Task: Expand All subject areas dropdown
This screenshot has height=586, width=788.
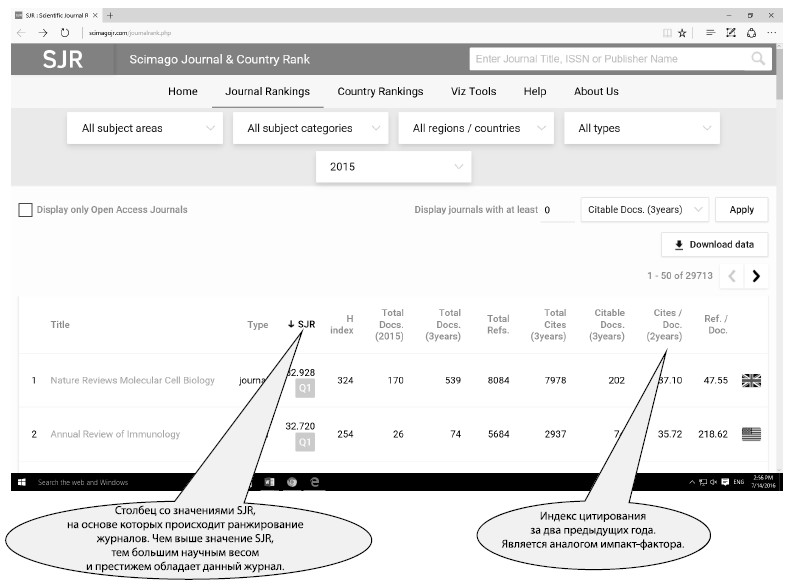Action: (x=145, y=128)
